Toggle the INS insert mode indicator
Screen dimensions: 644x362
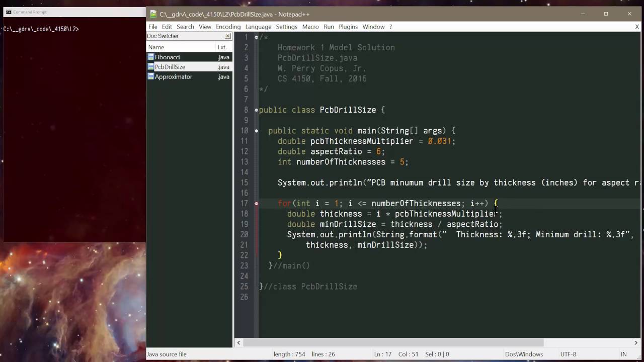[x=623, y=354]
